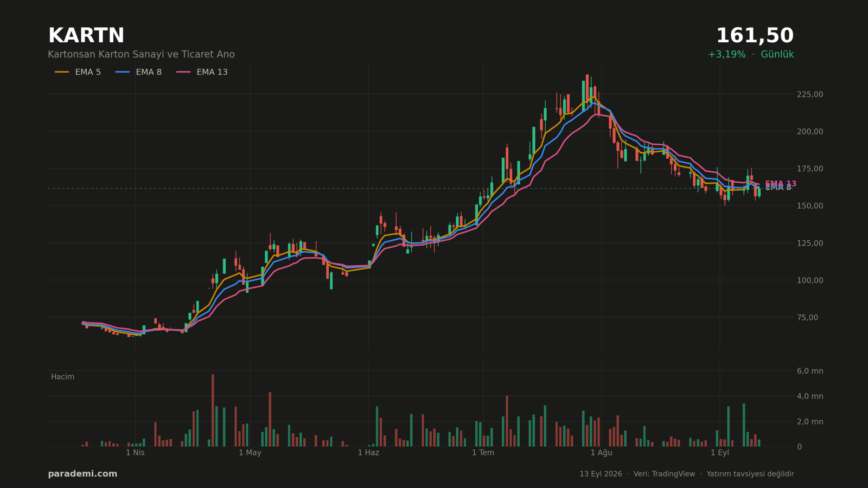This screenshot has width=868, height=488.
Task: Click the Günlük interval label
Action: [x=777, y=54]
